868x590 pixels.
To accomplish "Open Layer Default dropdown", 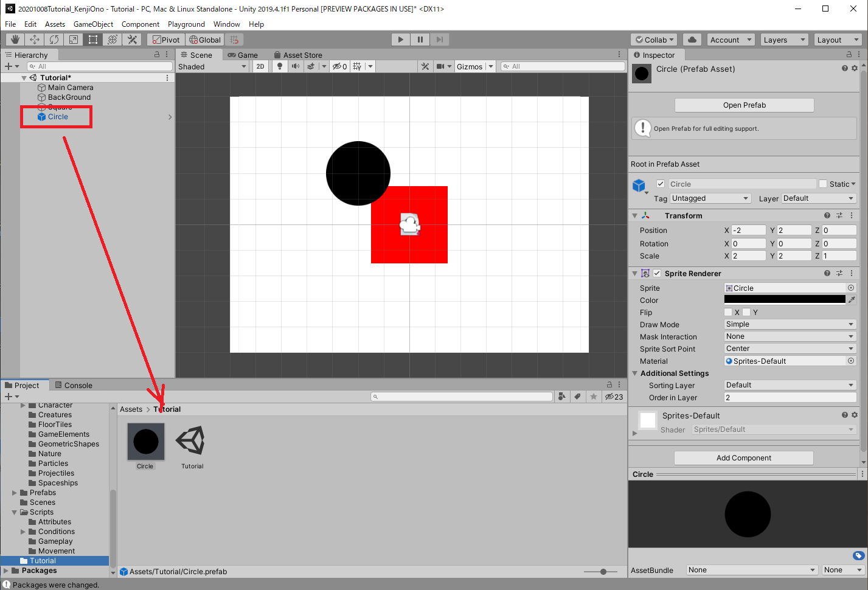I will tap(819, 198).
